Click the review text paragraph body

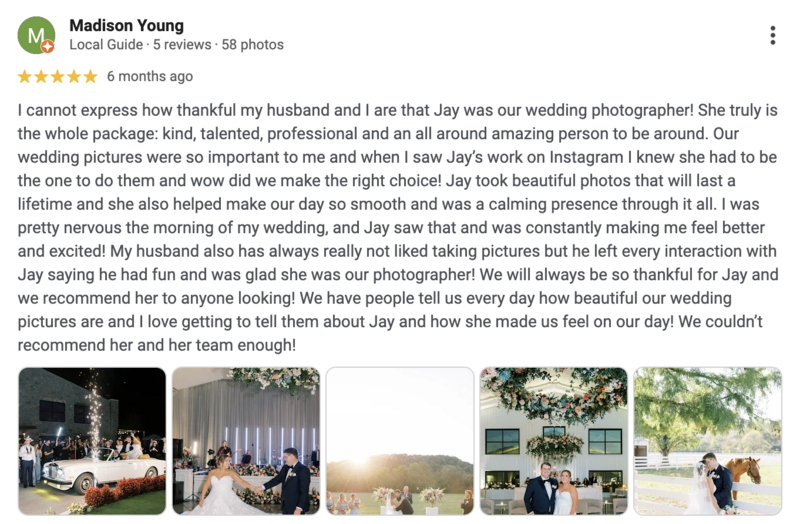click(398, 228)
